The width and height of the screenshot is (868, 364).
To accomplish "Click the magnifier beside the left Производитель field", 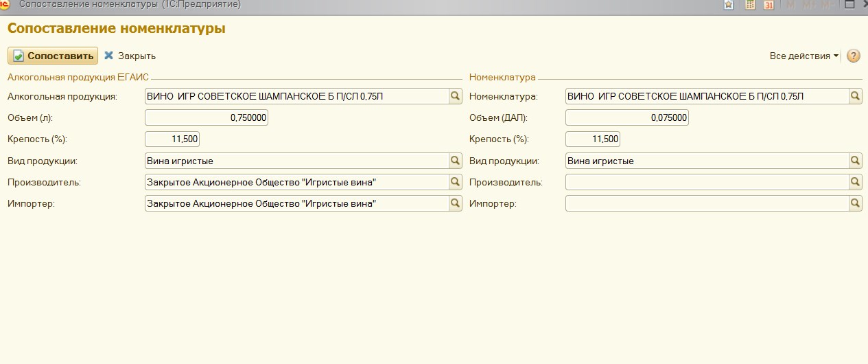I will pos(456,182).
